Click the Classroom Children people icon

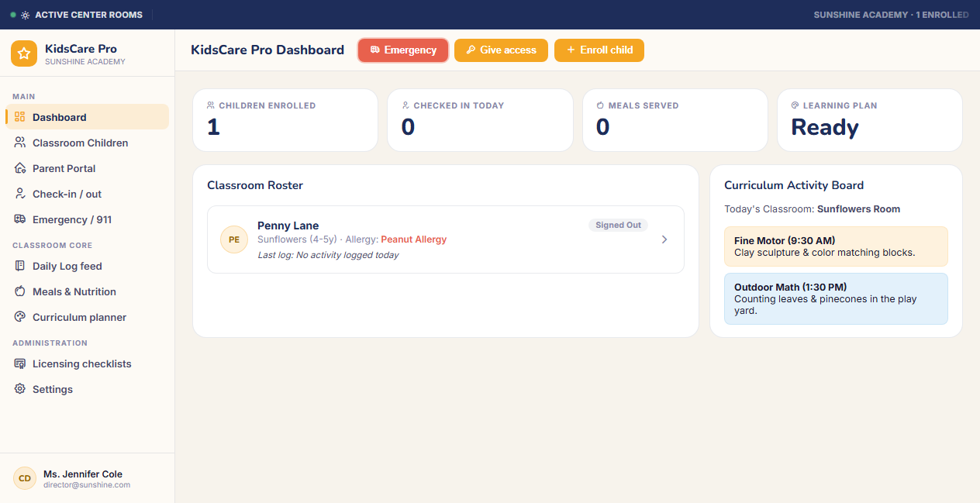click(20, 143)
